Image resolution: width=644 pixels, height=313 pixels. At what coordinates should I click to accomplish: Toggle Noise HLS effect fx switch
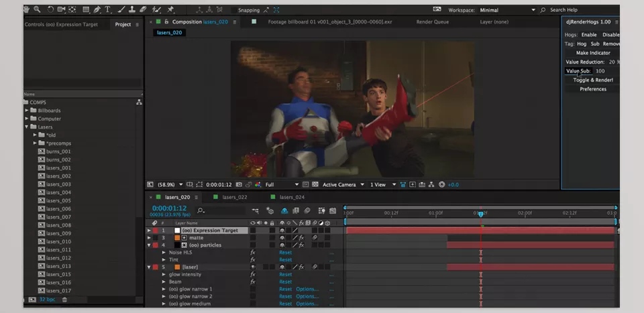coord(253,253)
